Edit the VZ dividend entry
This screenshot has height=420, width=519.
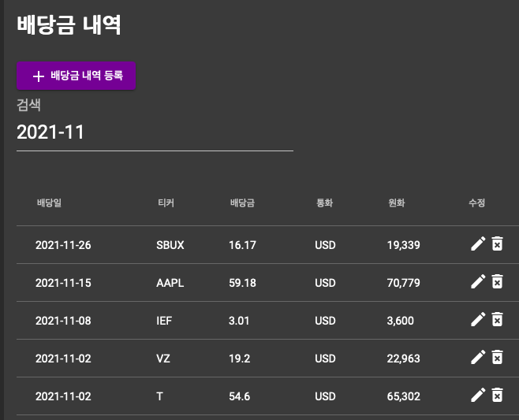[x=478, y=357]
